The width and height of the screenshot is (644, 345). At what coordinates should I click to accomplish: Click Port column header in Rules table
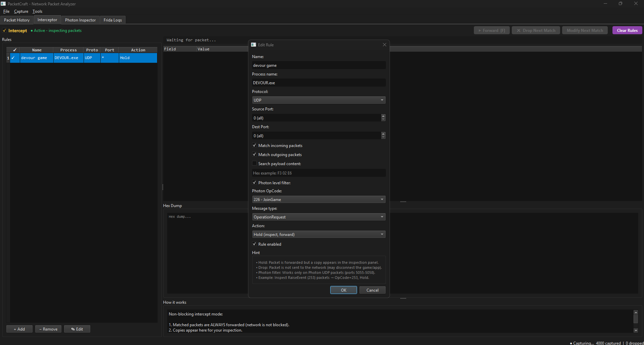click(109, 50)
